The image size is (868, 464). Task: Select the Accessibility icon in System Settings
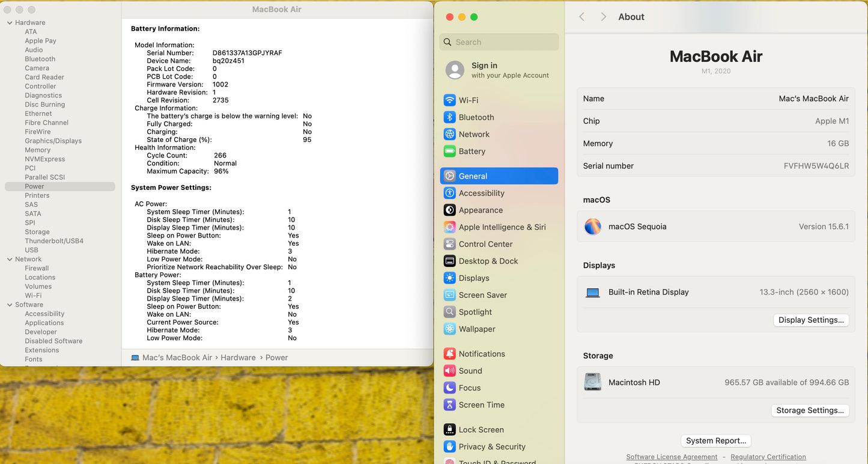tap(449, 193)
